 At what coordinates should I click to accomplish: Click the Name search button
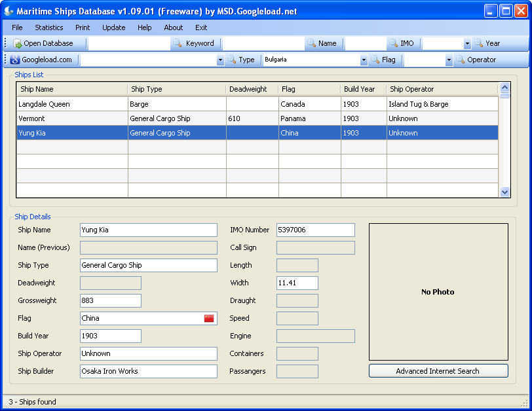[x=322, y=43]
